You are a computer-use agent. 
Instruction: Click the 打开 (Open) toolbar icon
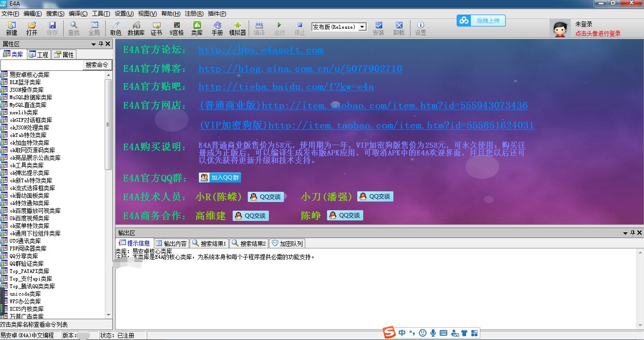pos(32,28)
